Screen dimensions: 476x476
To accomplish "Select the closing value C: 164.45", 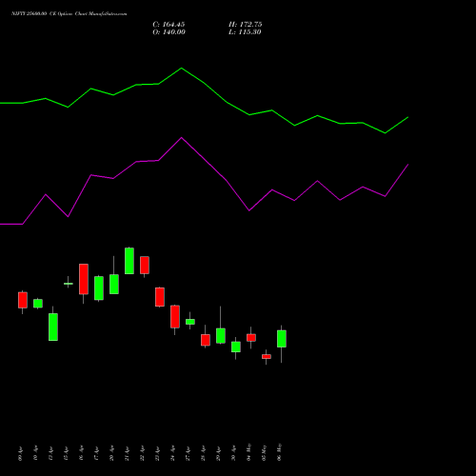I will pyautogui.click(x=169, y=25).
